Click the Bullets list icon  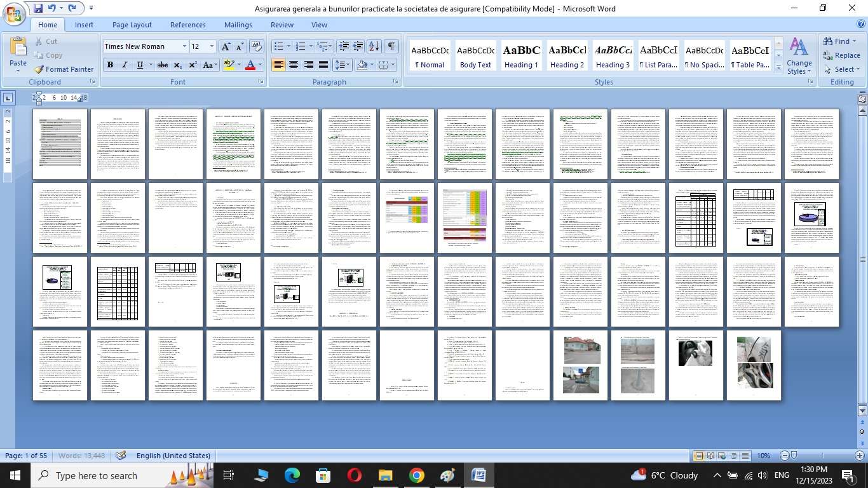278,46
